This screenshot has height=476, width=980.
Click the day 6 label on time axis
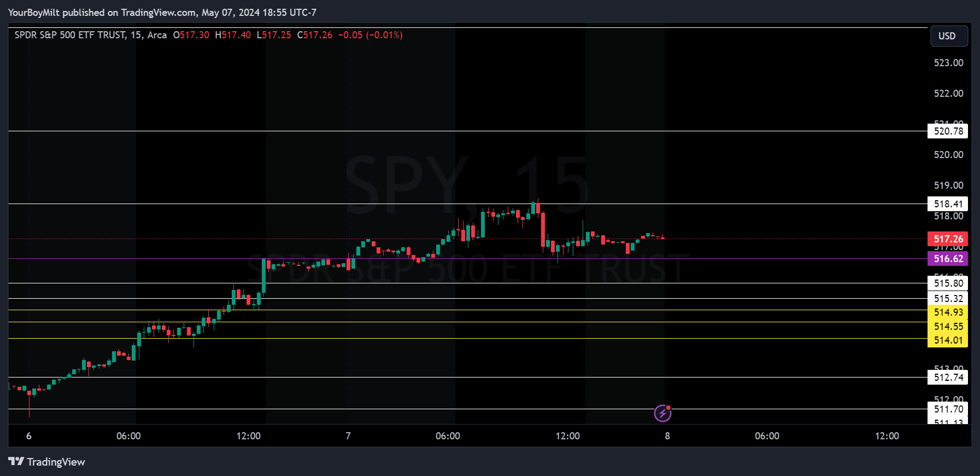pos(29,436)
